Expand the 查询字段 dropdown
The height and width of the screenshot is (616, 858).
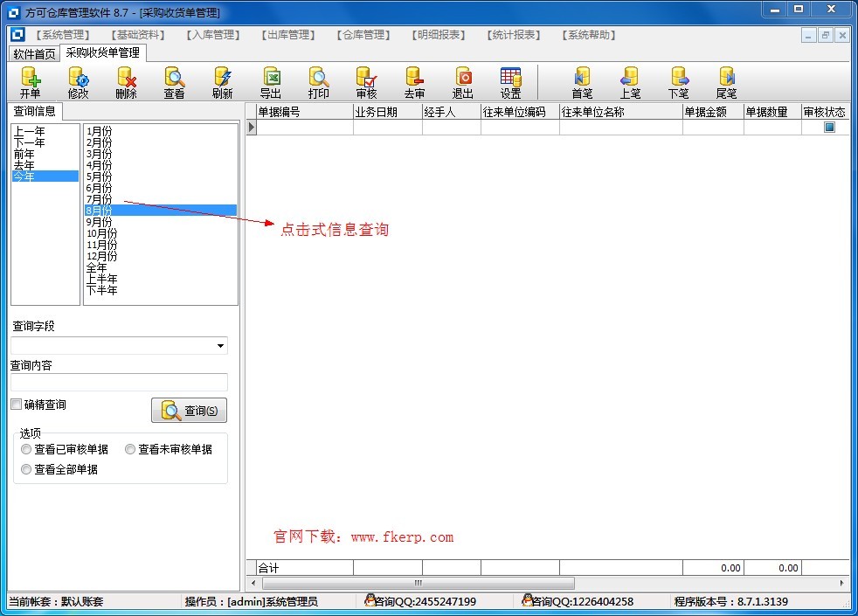tap(220, 346)
